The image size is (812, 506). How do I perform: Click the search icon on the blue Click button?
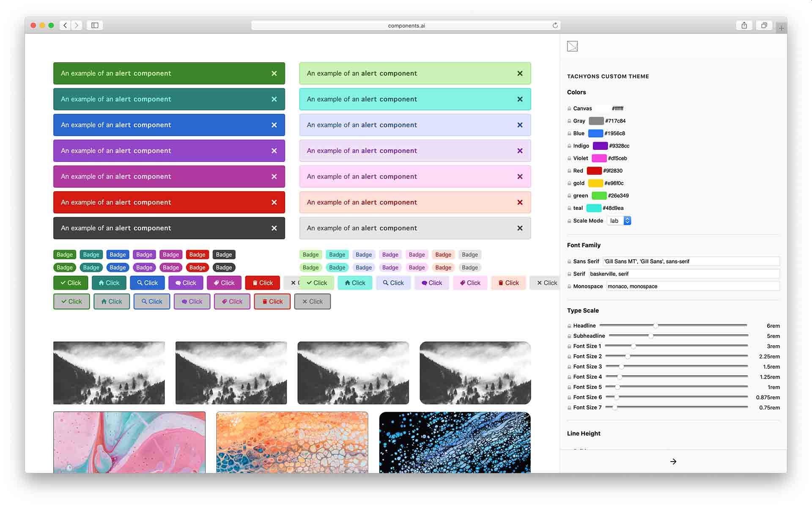(x=140, y=283)
